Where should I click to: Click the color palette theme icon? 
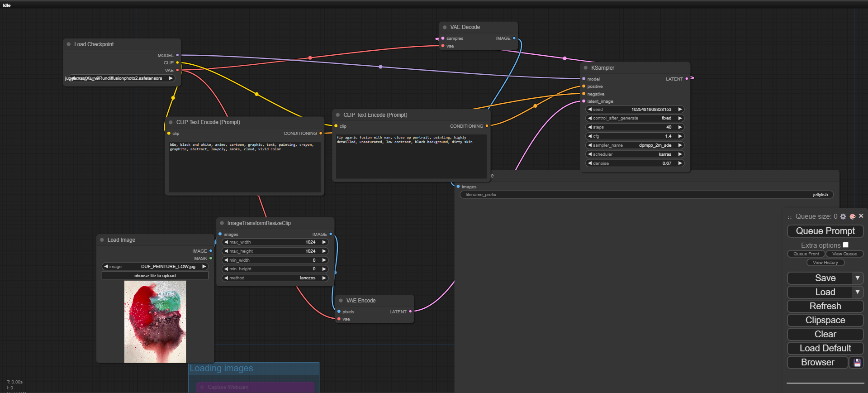[x=853, y=217]
